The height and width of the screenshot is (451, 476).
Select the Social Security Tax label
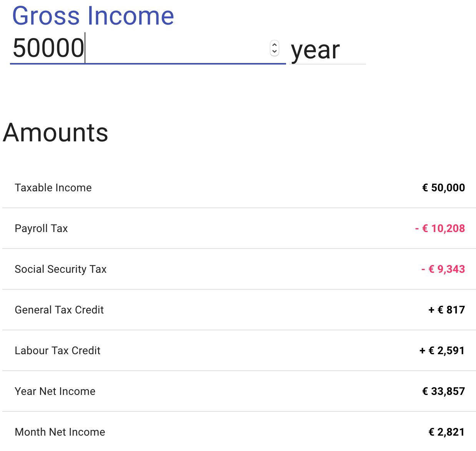[x=60, y=269]
